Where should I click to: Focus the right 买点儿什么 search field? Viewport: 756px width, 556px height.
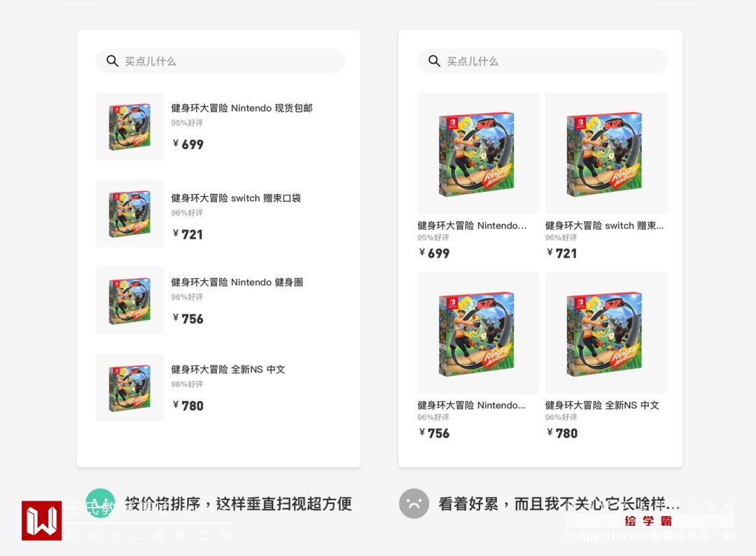[542, 61]
